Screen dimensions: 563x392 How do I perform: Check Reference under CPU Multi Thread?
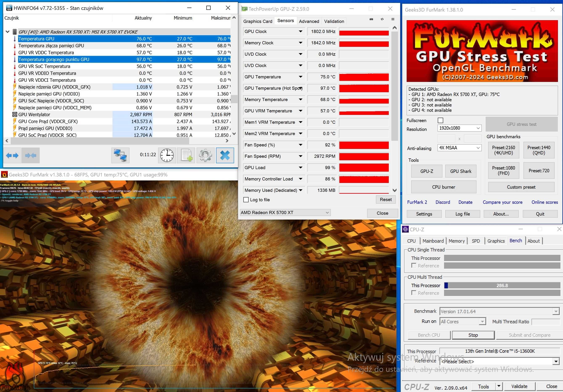pyautogui.click(x=414, y=293)
